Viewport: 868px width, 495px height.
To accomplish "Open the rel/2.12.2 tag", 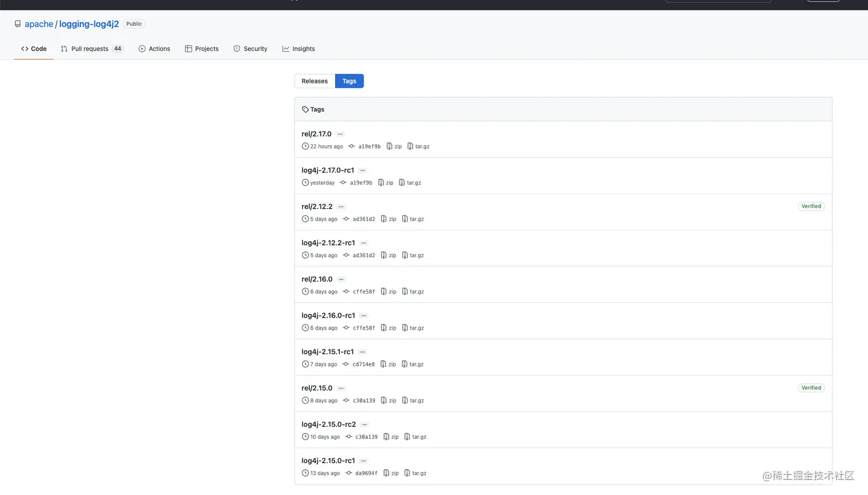I will click(x=317, y=206).
